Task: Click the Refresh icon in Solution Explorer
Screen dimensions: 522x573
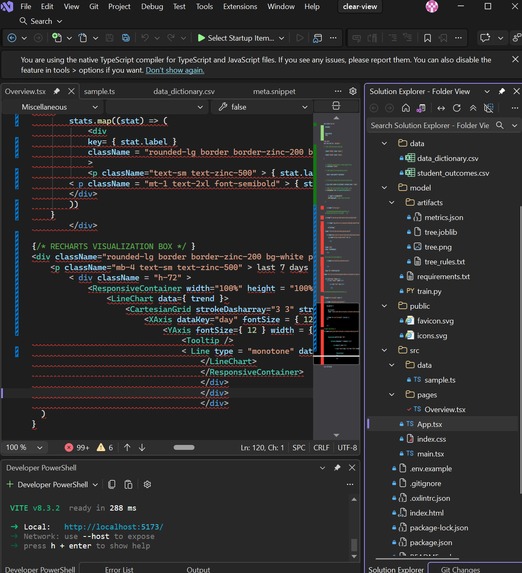Action: [457, 108]
